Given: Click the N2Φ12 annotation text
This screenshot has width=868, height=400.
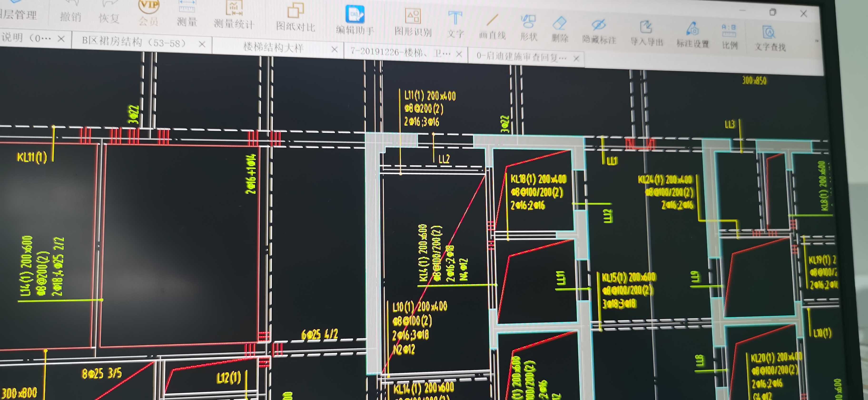Looking at the screenshot, I should click(x=404, y=350).
